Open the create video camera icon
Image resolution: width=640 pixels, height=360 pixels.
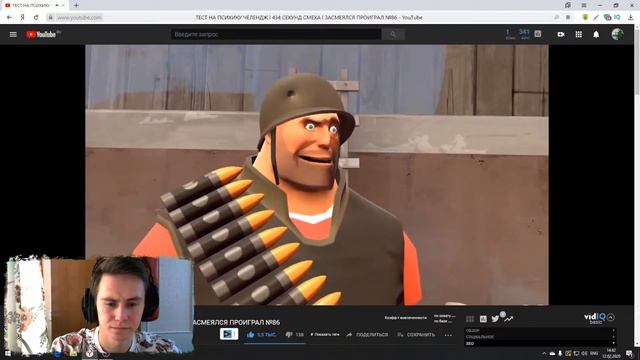coord(561,35)
